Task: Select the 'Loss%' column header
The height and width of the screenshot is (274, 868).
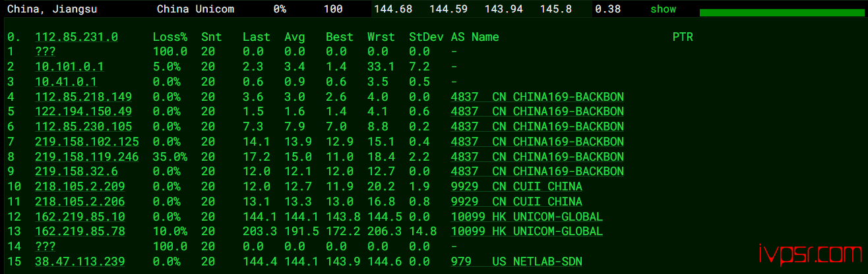Action: pos(170,37)
